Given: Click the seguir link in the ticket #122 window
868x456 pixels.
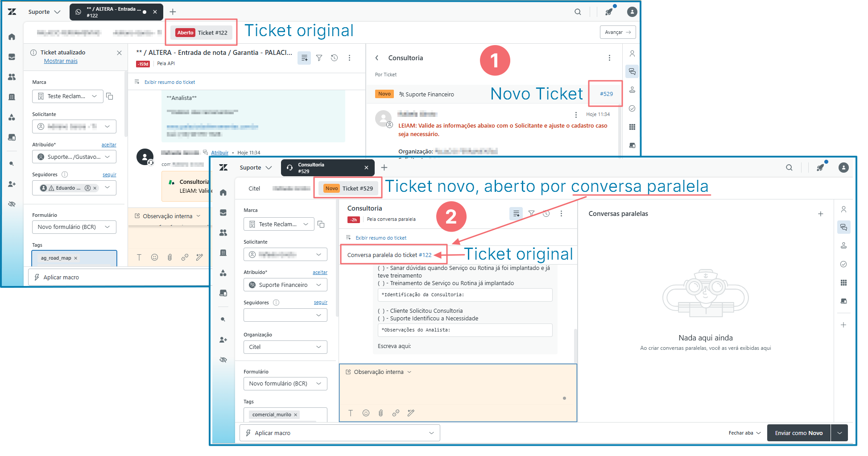Looking at the screenshot, I should [109, 175].
